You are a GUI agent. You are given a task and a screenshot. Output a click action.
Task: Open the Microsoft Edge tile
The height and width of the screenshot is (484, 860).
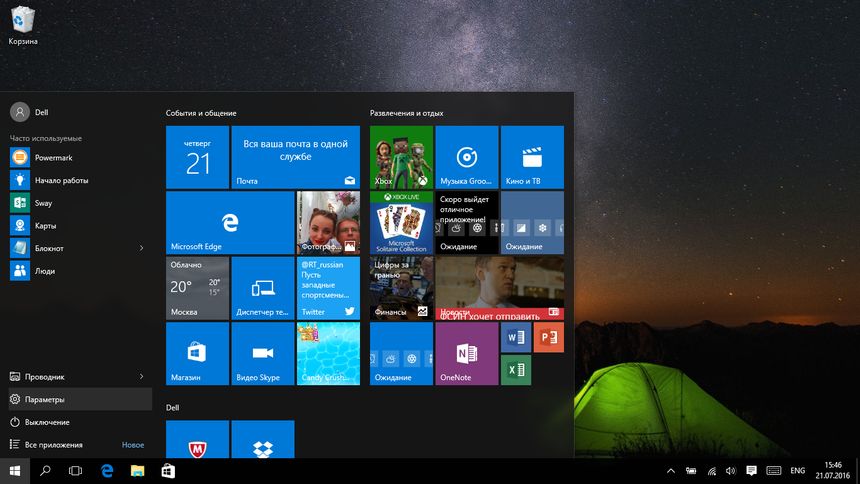(x=229, y=223)
